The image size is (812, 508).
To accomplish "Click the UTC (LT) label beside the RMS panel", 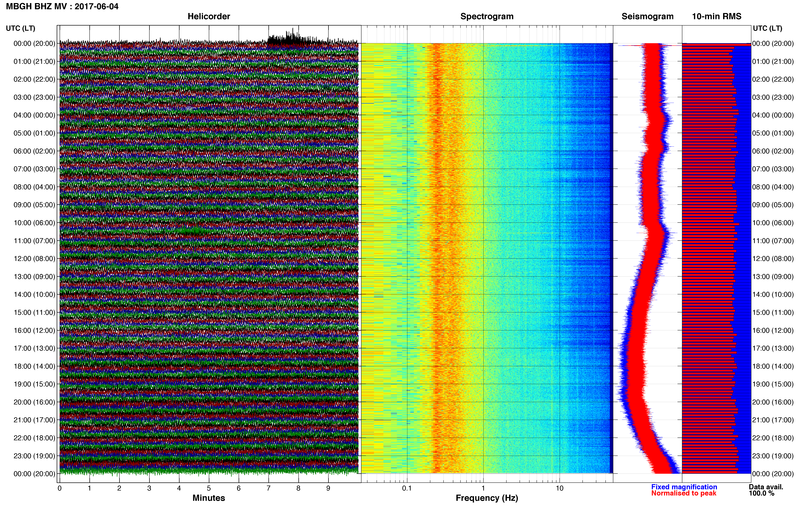I will point(767,28).
